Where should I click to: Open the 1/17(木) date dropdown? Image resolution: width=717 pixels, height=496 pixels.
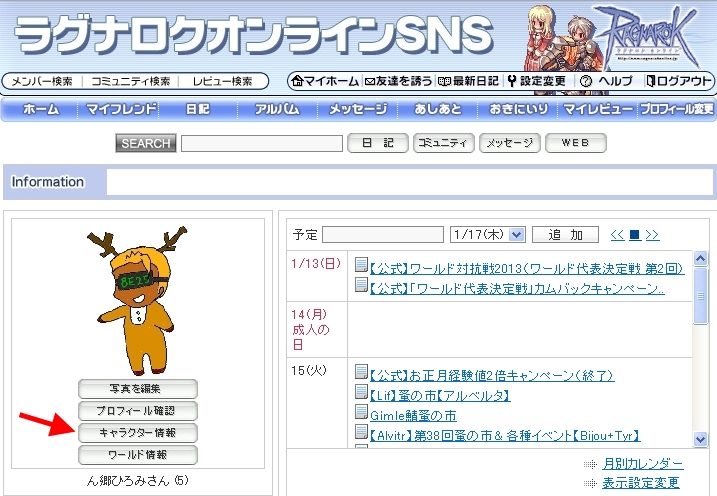[x=487, y=235]
